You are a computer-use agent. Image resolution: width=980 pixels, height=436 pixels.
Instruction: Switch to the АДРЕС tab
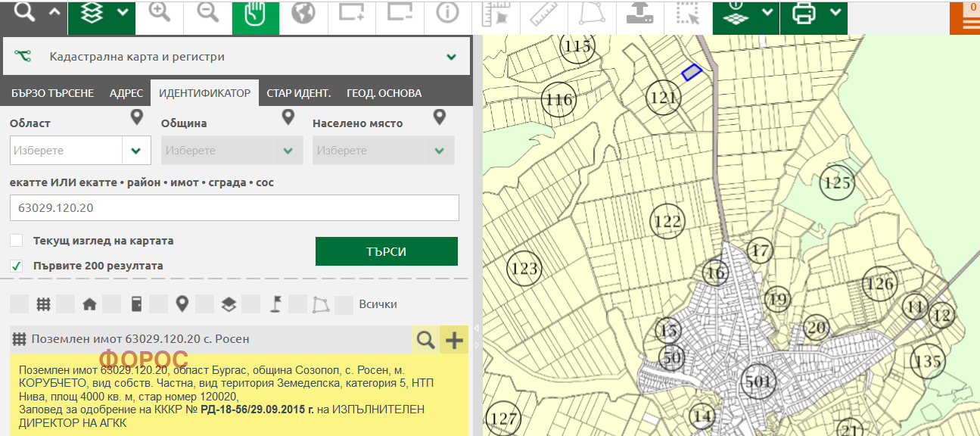[126, 93]
